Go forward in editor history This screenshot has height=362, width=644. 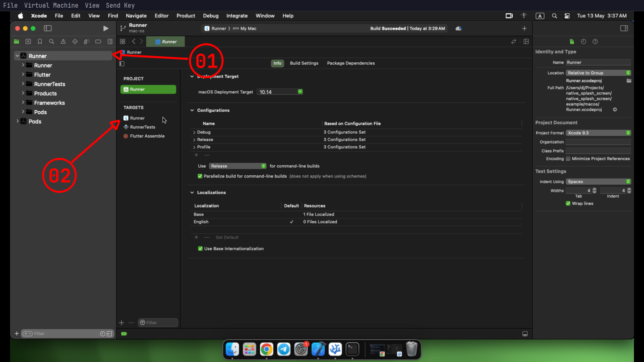pos(141,41)
